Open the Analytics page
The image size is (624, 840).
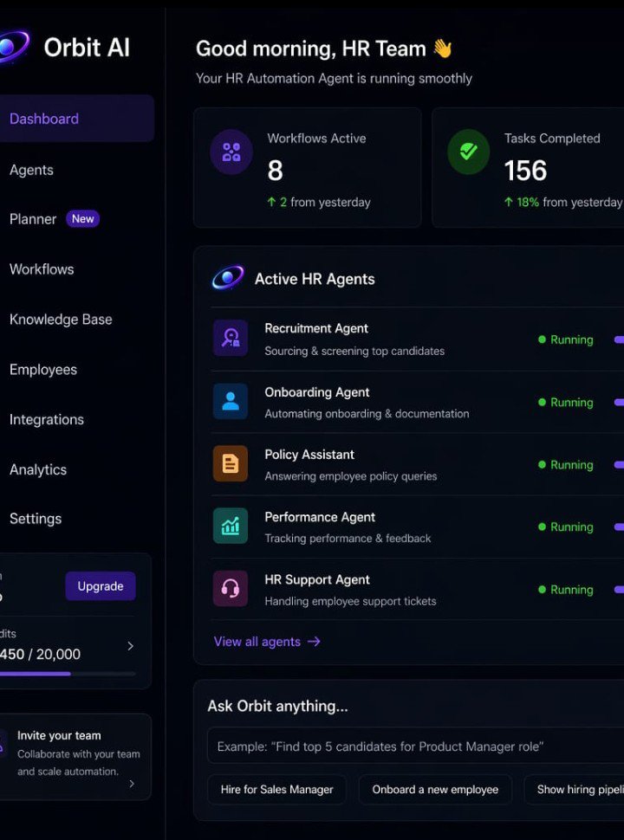pyautogui.click(x=38, y=470)
